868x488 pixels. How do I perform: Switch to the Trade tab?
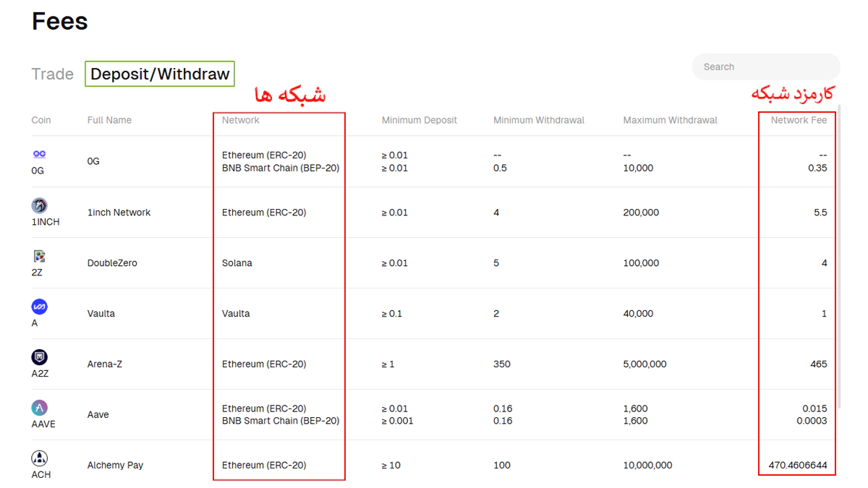52,74
